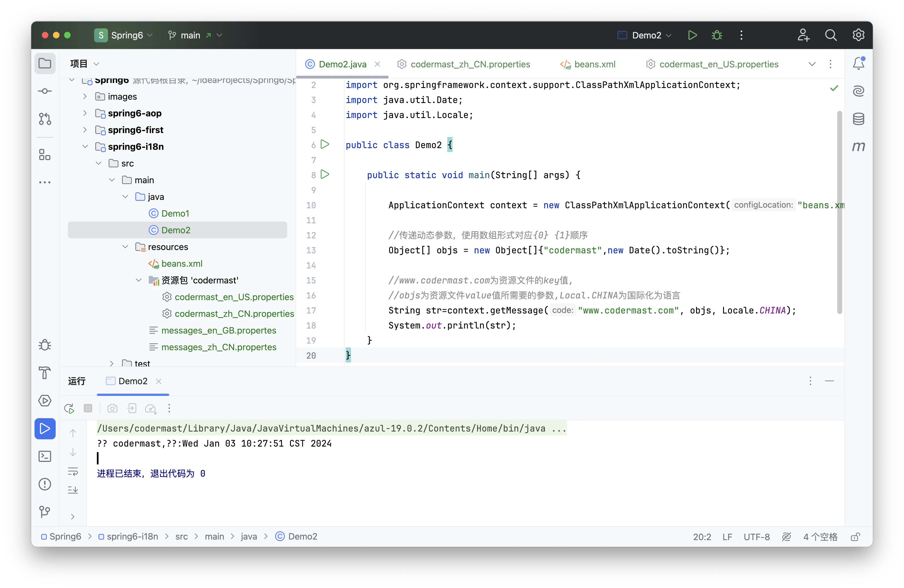Collapse the spring6-i18n module folder
Viewport: 904px width, 588px height.
click(x=85, y=147)
